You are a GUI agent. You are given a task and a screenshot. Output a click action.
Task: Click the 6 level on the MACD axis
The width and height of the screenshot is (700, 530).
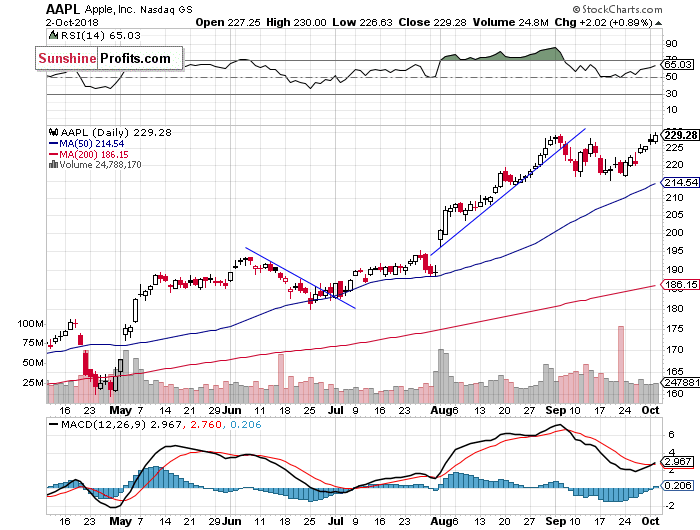[x=671, y=434]
